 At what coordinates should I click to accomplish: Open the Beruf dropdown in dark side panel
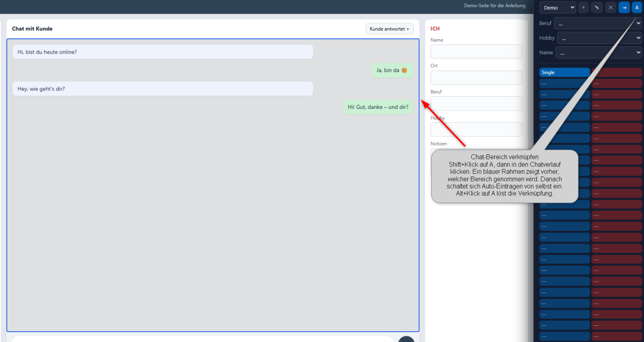click(598, 23)
